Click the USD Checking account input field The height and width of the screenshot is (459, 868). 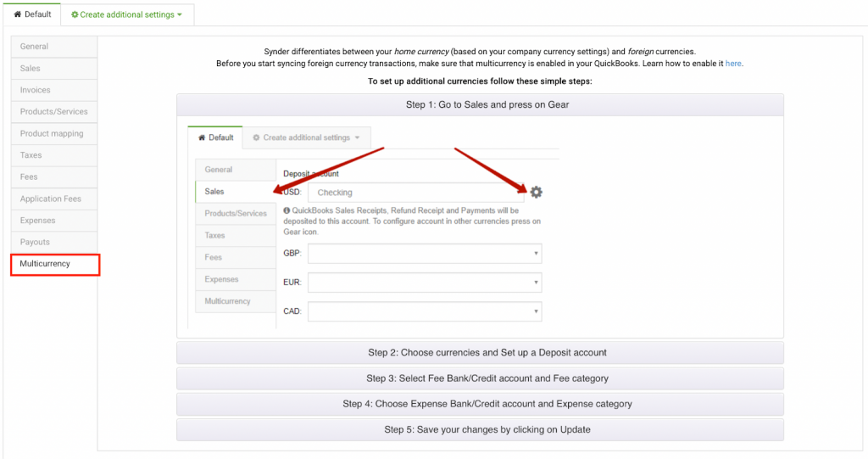[x=415, y=193]
